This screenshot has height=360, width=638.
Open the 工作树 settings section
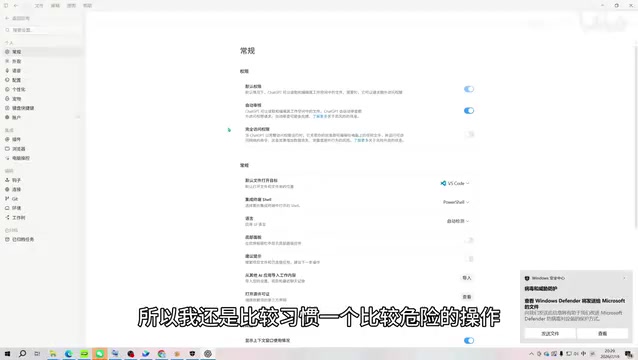[18, 217]
